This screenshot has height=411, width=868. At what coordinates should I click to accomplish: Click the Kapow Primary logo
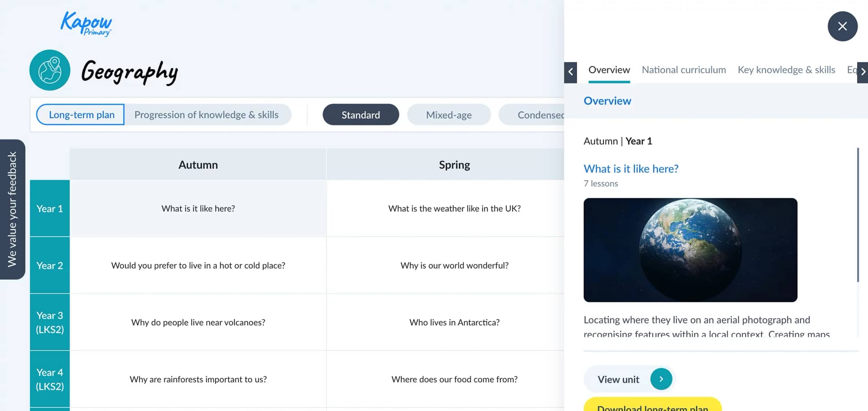pyautogui.click(x=86, y=24)
